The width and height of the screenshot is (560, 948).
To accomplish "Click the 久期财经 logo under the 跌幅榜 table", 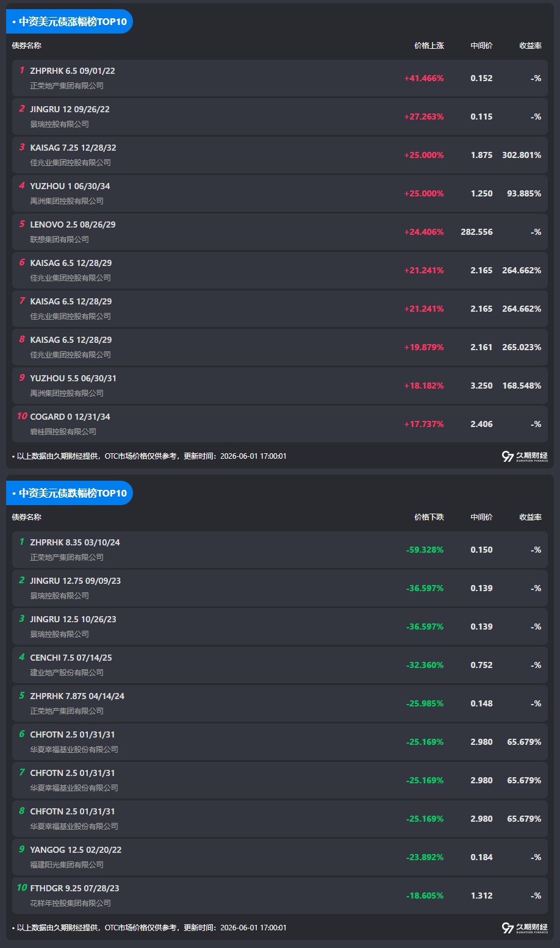I will tap(525, 928).
